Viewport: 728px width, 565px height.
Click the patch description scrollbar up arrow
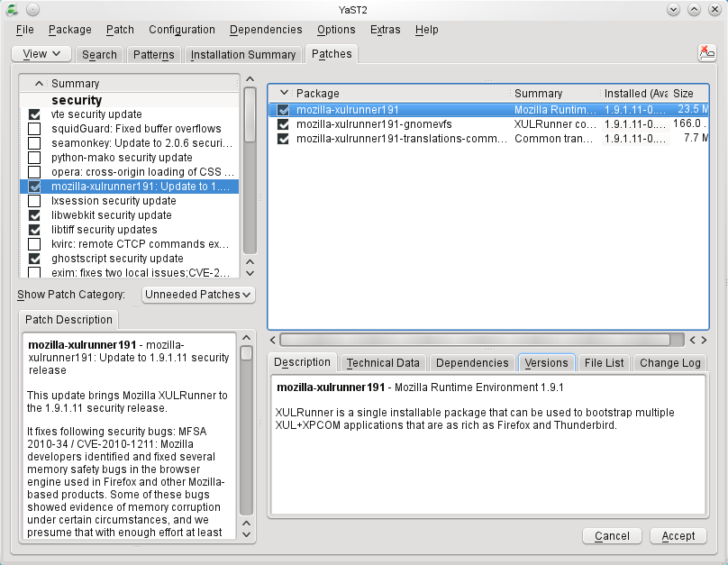(x=247, y=338)
